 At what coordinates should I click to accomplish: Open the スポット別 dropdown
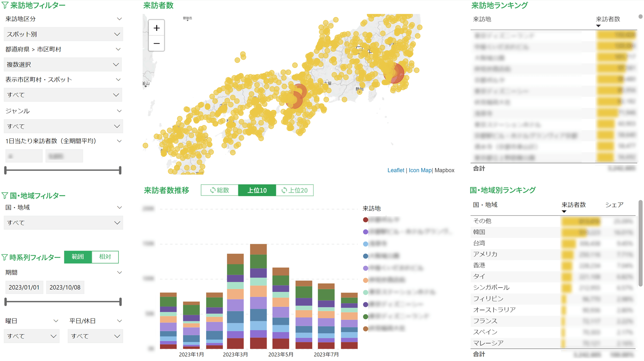tap(63, 34)
